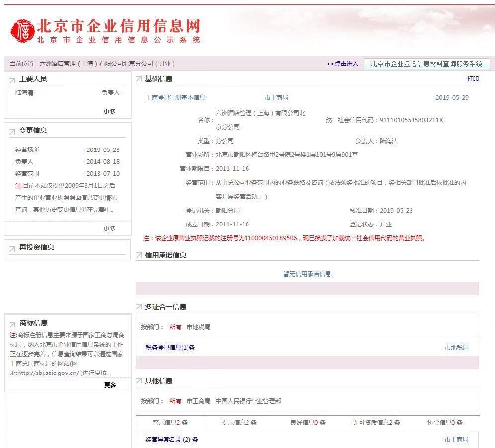Open the 负责人 change record dated 2014-08-18
Viewport: 495px width, 448px height.
click(x=24, y=162)
